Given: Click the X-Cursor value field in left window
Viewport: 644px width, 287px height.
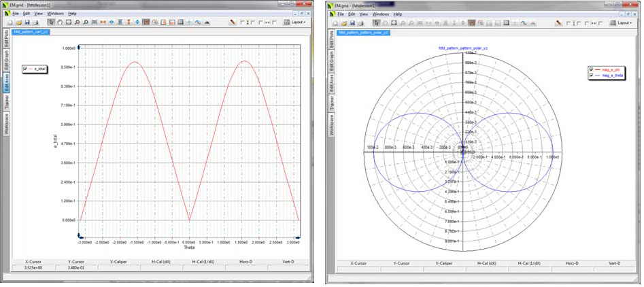Looking at the screenshot, I should [33, 269].
